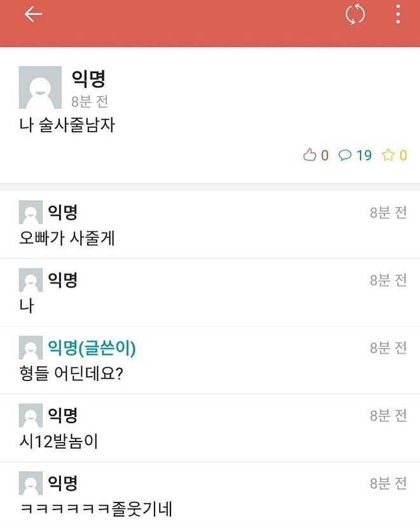
Task: Tap the avatar beside 익명(글쓴이)
Action: coord(31,347)
